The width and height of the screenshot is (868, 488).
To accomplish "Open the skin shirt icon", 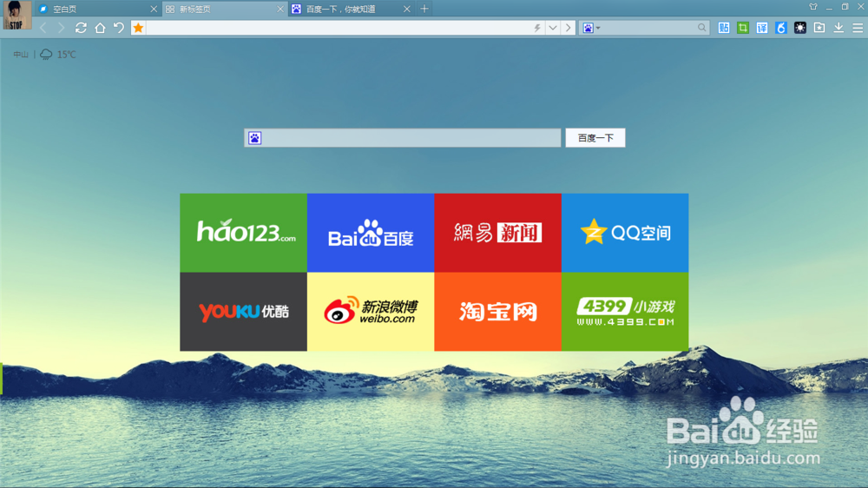I will click(x=813, y=7).
